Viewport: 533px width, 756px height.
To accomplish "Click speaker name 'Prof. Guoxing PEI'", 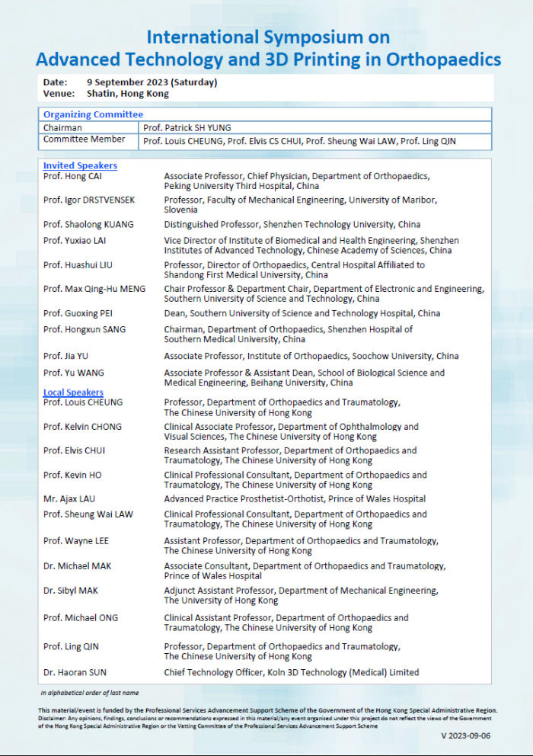I will coord(78,313).
